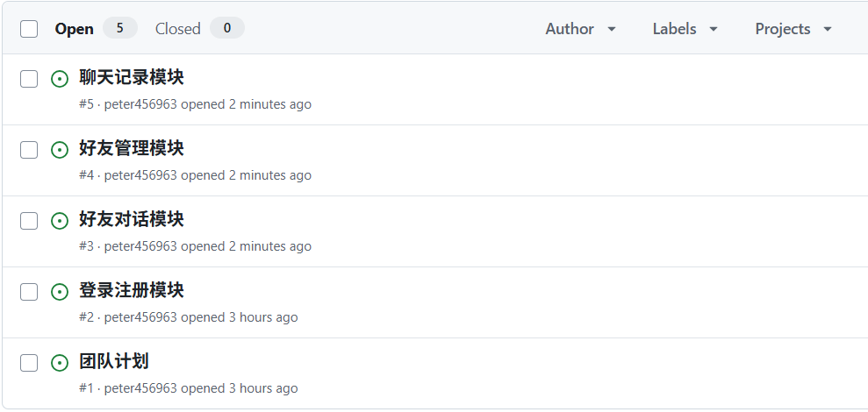
Task: Tick the checkbox for 好友管理模块 issue
Action: (29, 150)
